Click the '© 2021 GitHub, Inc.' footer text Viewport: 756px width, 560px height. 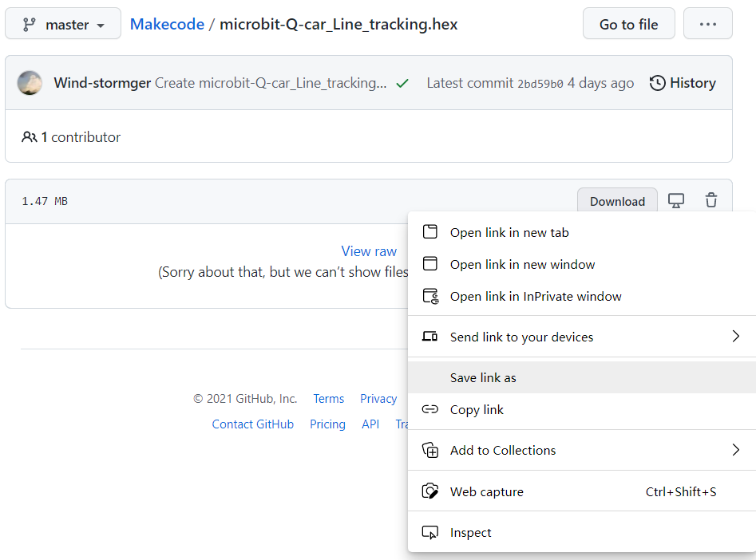click(245, 399)
